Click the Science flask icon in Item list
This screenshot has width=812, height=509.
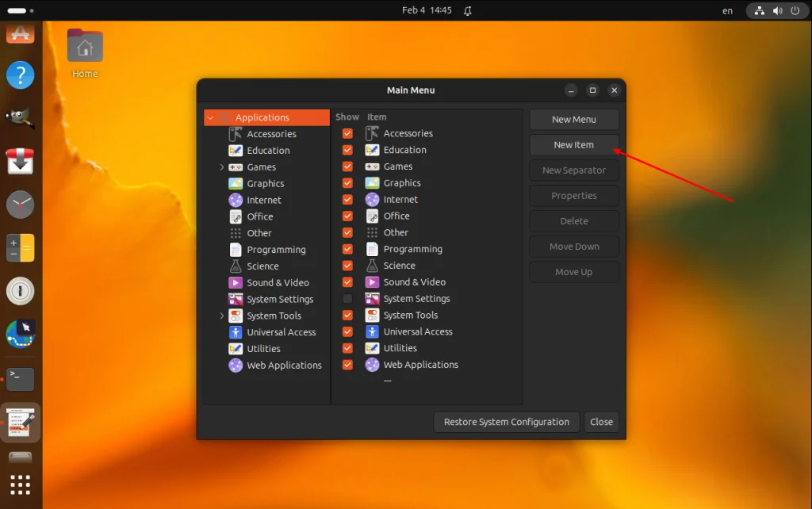372,266
